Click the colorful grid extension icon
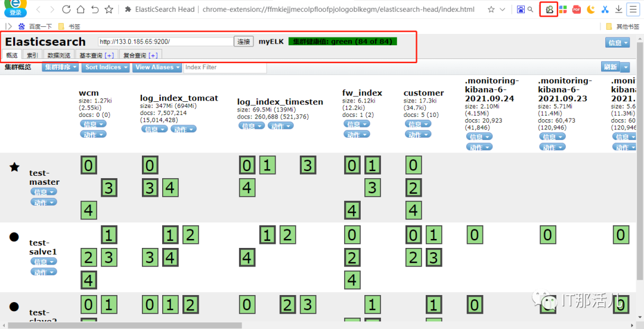The height and width of the screenshot is (329, 644). 563,9
